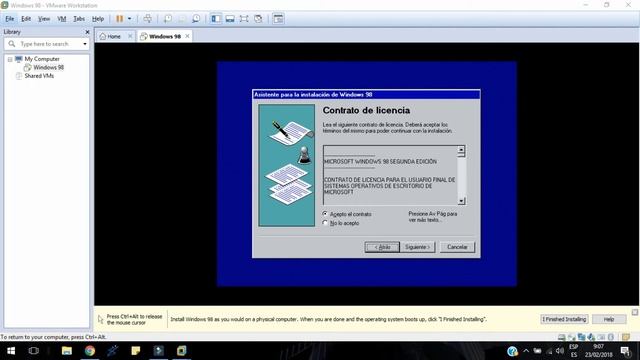The height and width of the screenshot is (360, 640).
Task: Open the View menu
Action: pyautogui.click(x=44, y=19)
